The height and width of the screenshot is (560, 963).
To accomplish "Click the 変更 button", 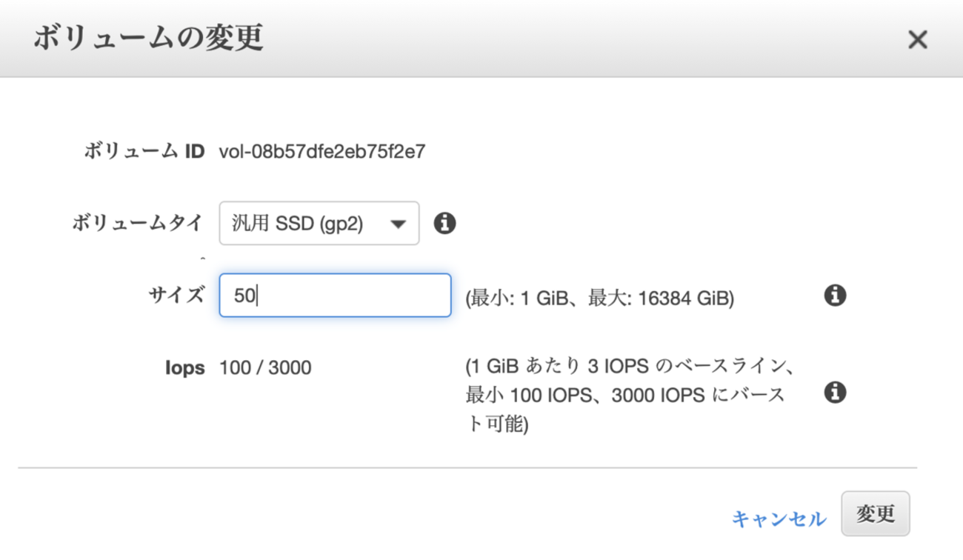I will [876, 513].
